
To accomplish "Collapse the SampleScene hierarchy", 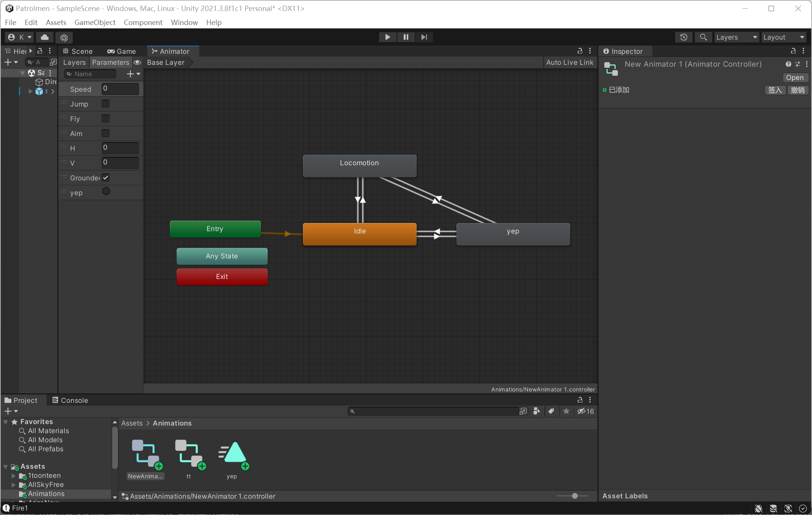I will point(22,73).
